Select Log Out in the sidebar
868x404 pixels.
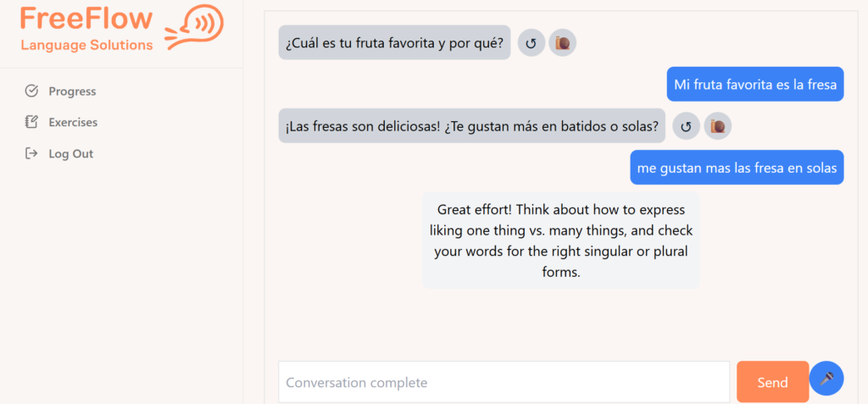point(70,154)
